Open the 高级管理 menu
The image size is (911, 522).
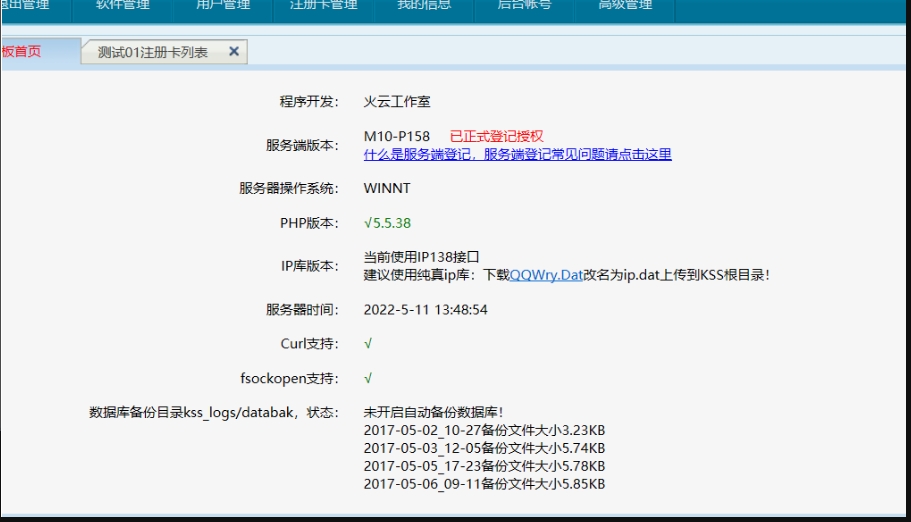click(625, 6)
